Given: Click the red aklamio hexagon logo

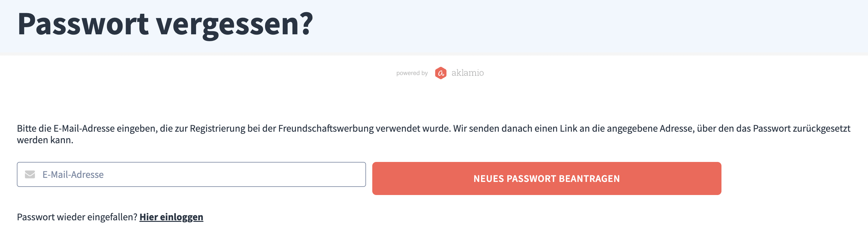Looking at the screenshot, I should [441, 73].
